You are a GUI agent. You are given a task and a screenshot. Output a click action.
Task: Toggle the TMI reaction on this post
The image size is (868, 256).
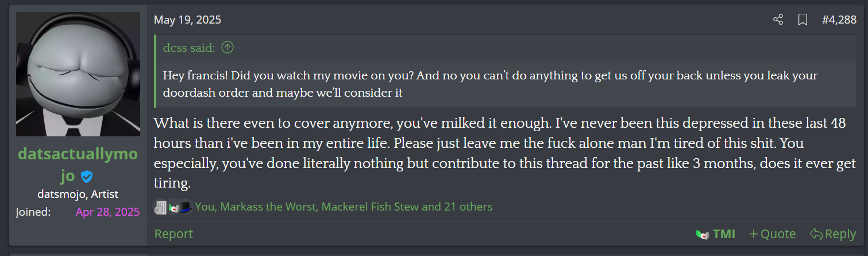click(x=723, y=234)
